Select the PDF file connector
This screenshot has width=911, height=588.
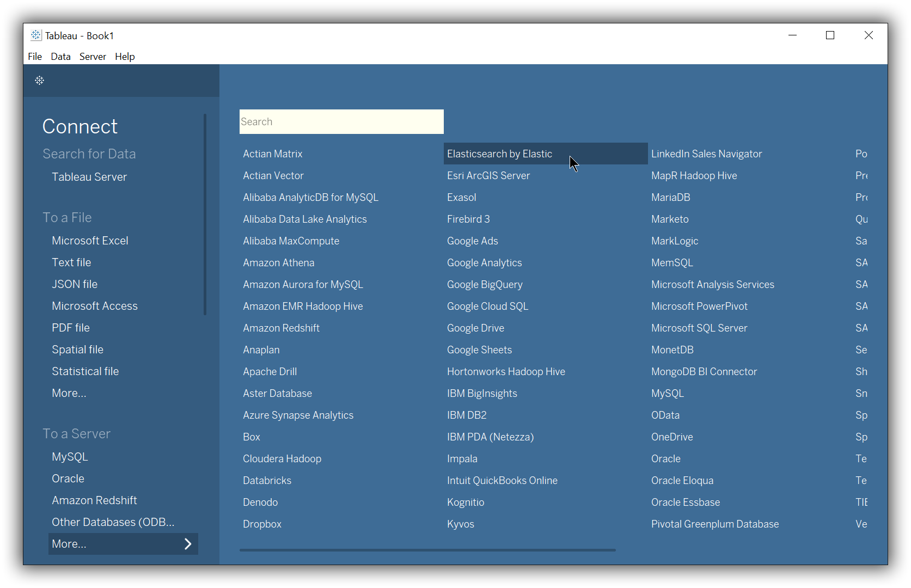click(70, 327)
